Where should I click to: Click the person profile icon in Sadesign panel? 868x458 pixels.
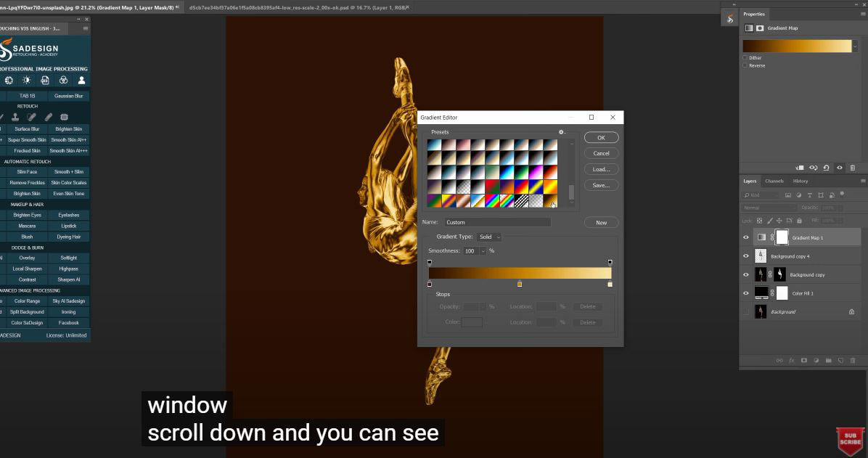coord(81,81)
